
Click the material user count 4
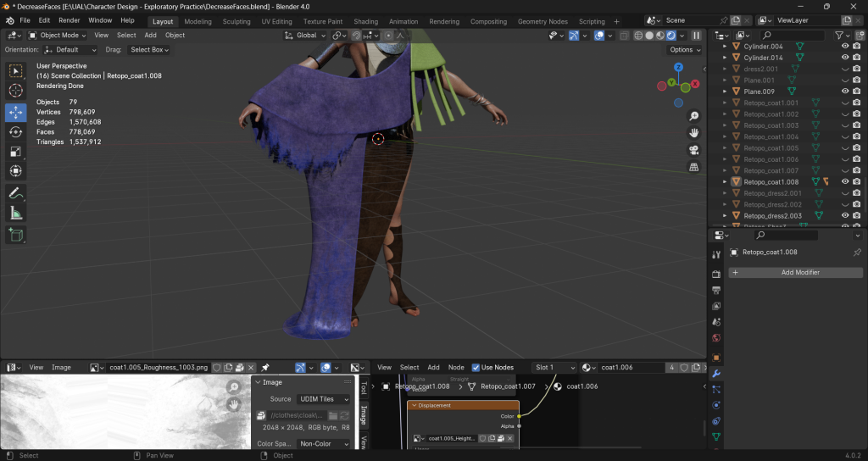click(x=671, y=368)
